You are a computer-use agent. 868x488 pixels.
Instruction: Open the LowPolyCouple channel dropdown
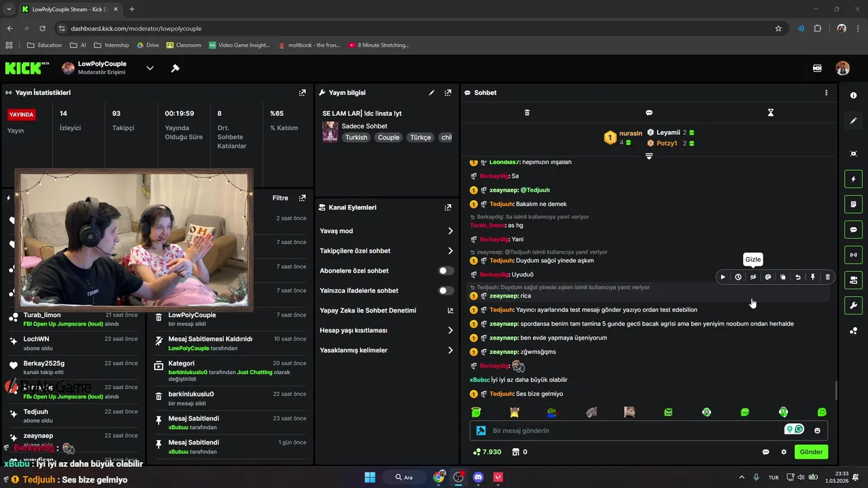(150, 68)
